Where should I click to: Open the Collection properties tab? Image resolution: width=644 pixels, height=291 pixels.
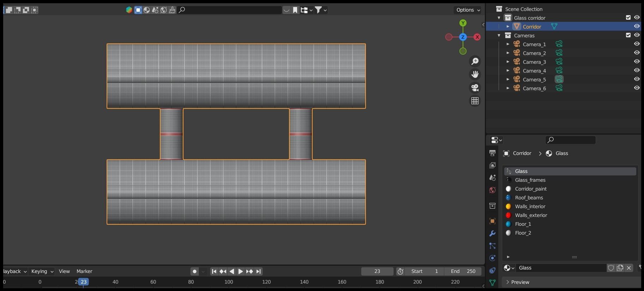click(492, 206)
